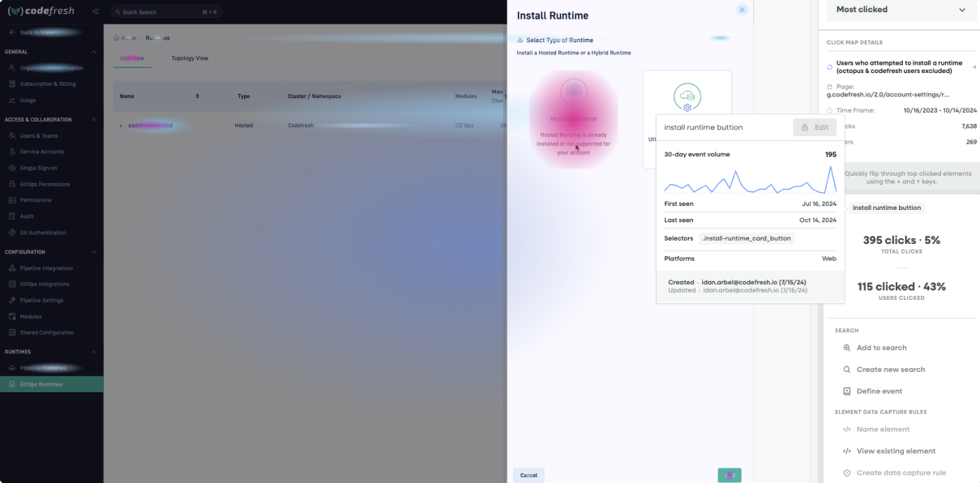Click the 30-day event volume chart

(750, 180)
